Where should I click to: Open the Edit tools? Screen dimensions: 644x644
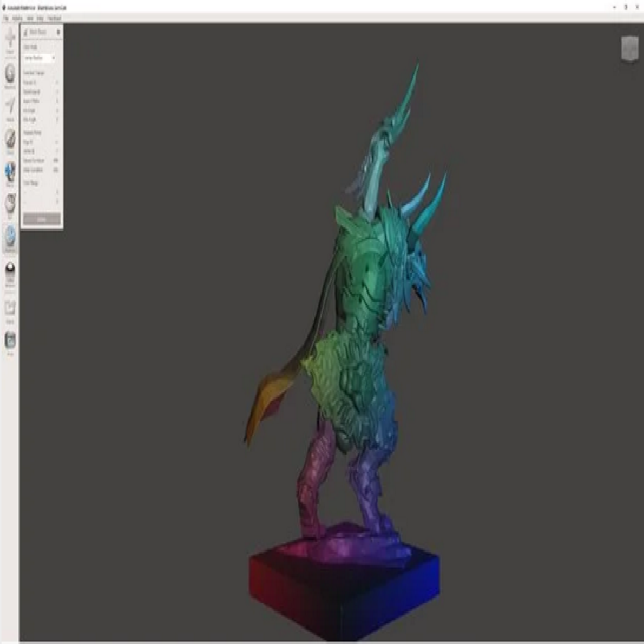coord(10,203)
